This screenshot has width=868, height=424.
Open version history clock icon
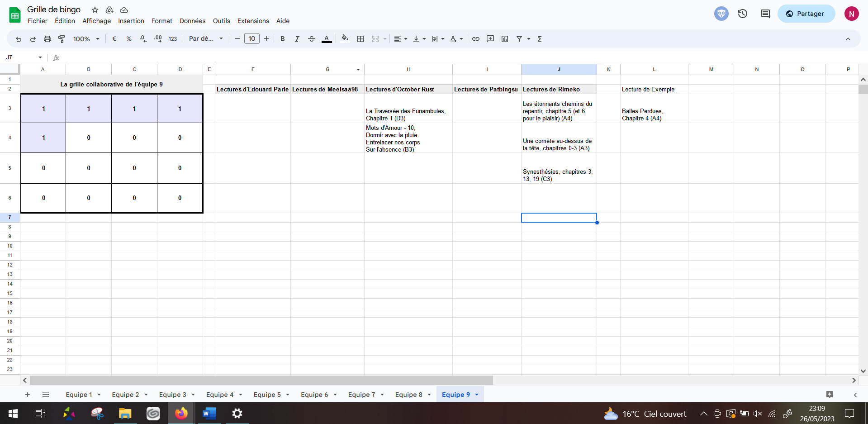tap(743, 14)
